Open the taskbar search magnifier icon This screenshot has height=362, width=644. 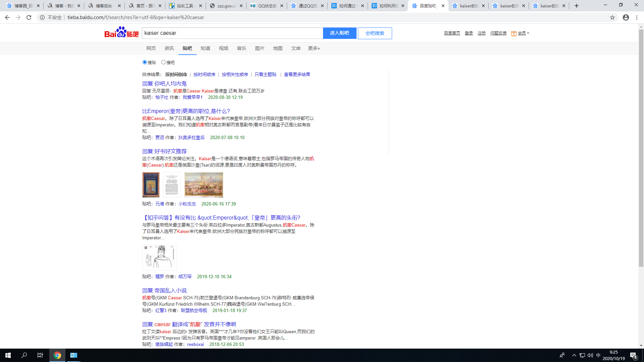point(24,355)
